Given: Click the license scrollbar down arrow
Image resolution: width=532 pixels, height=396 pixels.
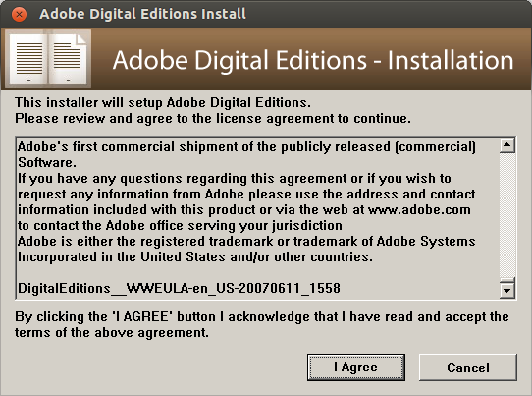Looking at the screenshot, I should pyautogui.click(x=507, y=291).
